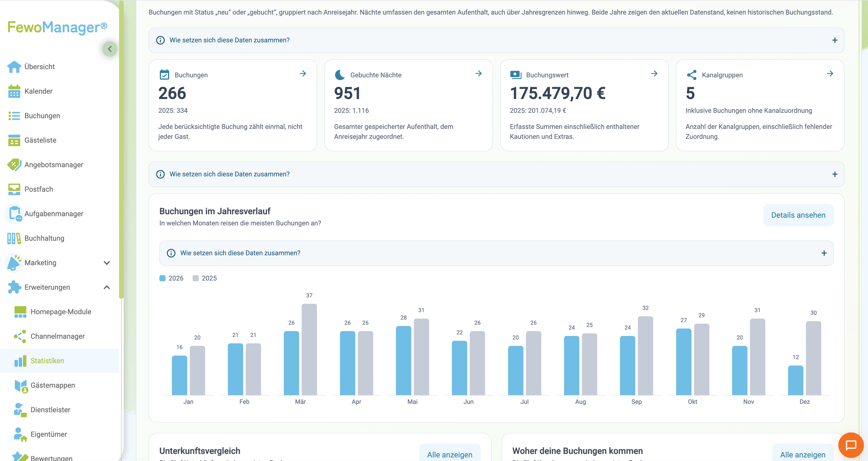Click the 2025 bar for März labeled 37
Viewport: 868px width, 461px height.
pyautogui.click(x=309, y=349)
